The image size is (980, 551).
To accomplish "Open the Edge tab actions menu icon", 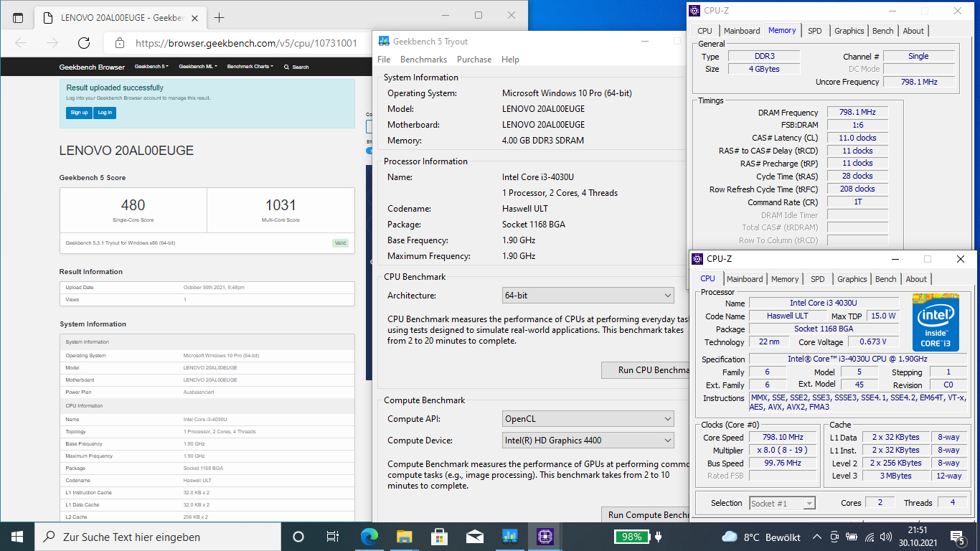I will (18, 17).
